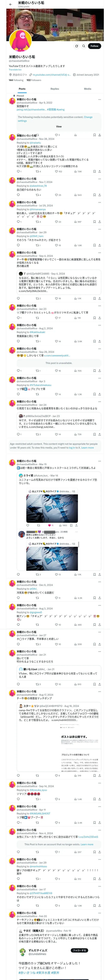Open the Posts tab
The width and height of the screenshot is (110, 980).
pyautogui.click(x=22, y=89)
